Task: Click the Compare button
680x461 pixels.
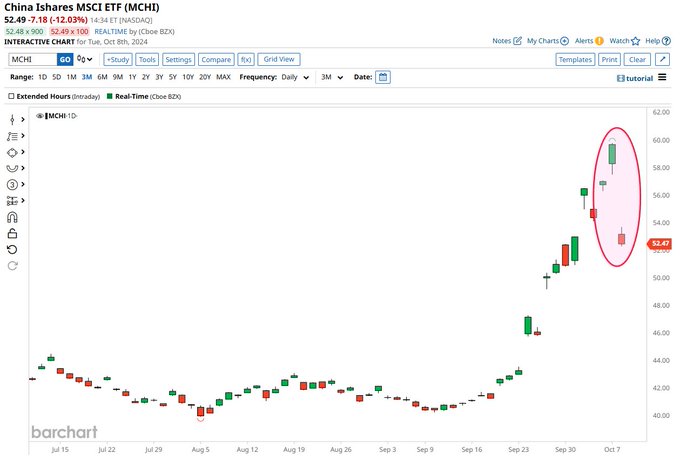Action: [216, 60]
